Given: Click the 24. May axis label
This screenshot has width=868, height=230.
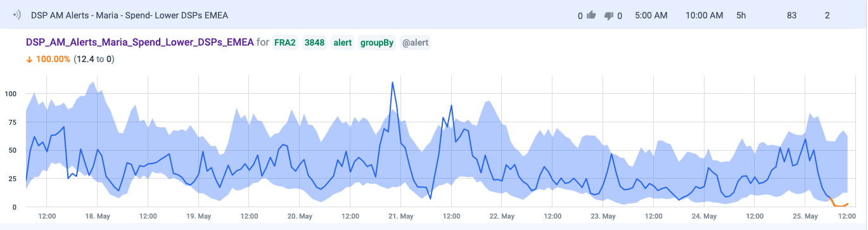Looking at the screenshot, I should click(705, 216).
